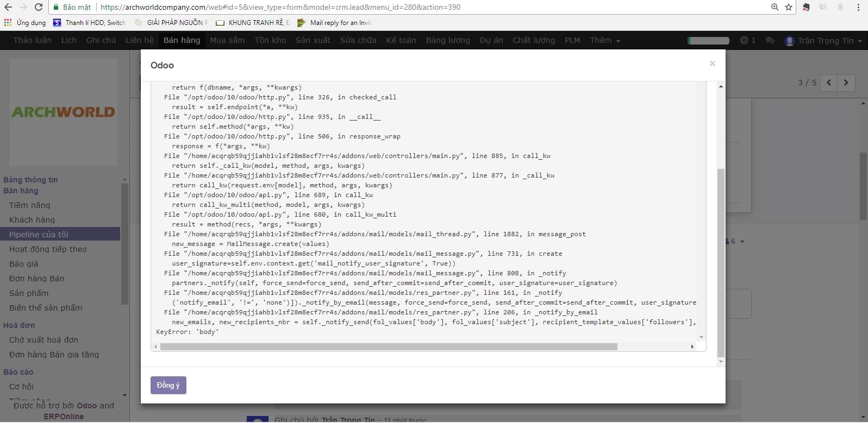Expand the Thêm dropdown menu
868x423 pixels.
click(605, 40)
